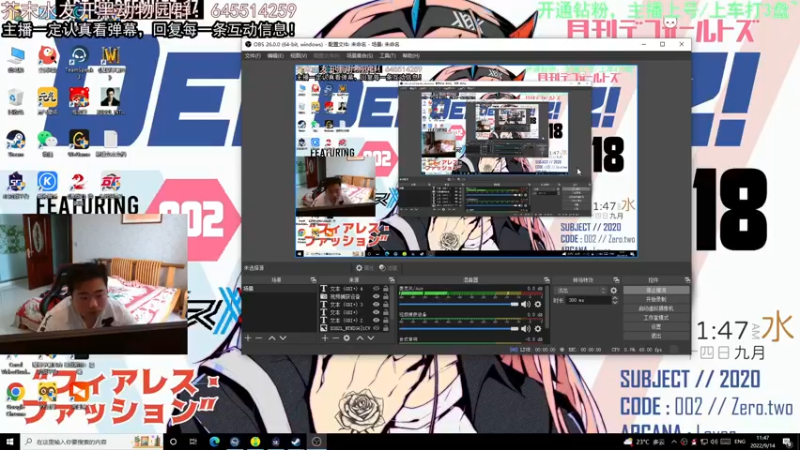Click the Start Virtual Camera button

[x=656, y=309]
